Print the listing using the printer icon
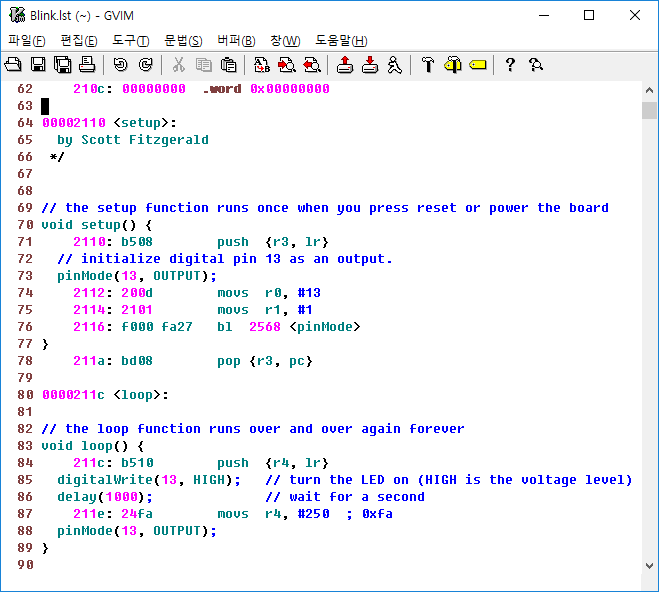 point(87,65)
